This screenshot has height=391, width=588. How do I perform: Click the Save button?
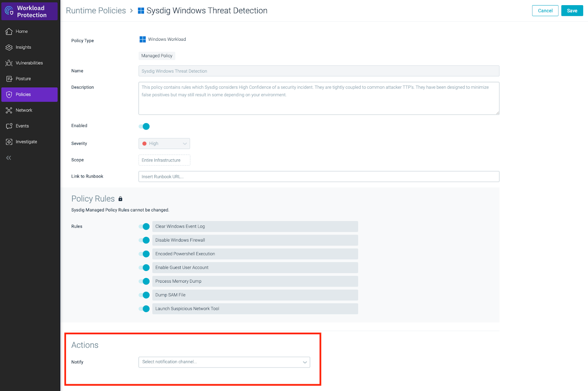pyautogui.click(x=572, y=11)
